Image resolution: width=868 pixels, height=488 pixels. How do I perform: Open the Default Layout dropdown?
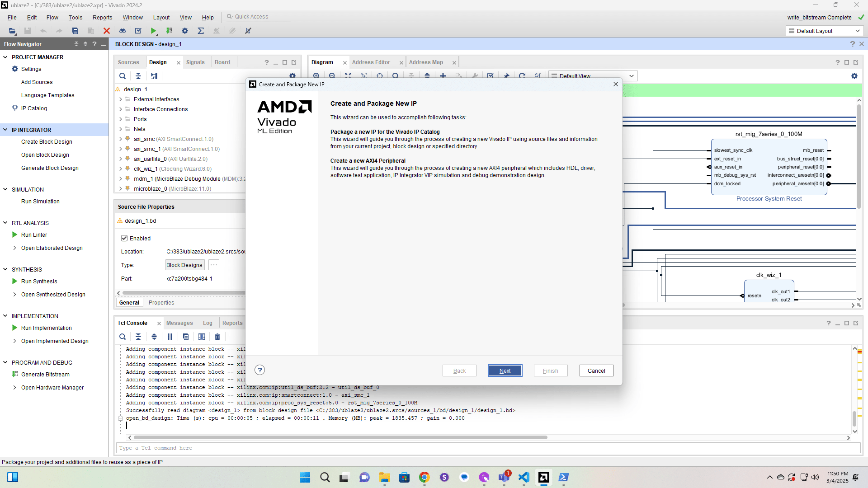coord(825,31)
